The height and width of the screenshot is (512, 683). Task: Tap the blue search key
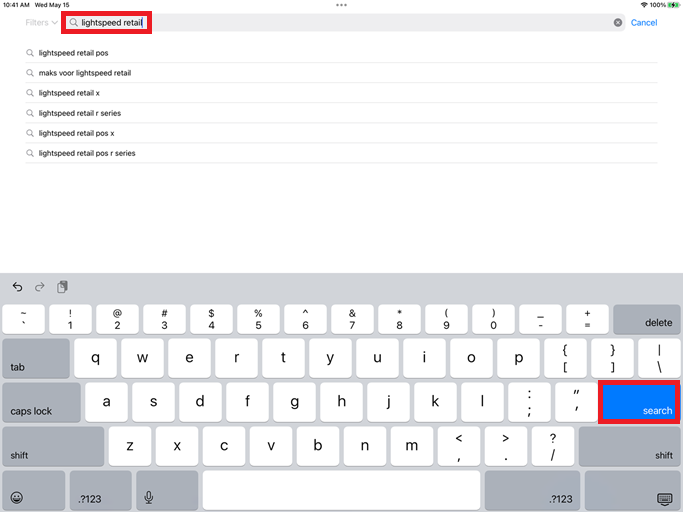coord(639,402)
